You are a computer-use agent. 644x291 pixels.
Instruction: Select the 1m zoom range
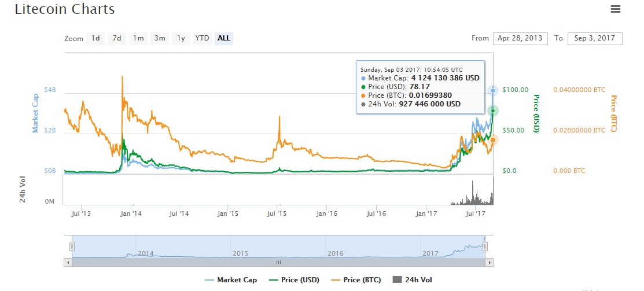tap(138, 39)
